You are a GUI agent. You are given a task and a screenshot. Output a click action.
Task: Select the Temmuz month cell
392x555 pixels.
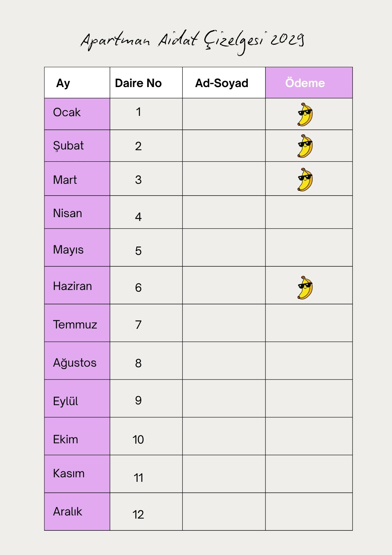pyautogui.click(x=77, y=323)
